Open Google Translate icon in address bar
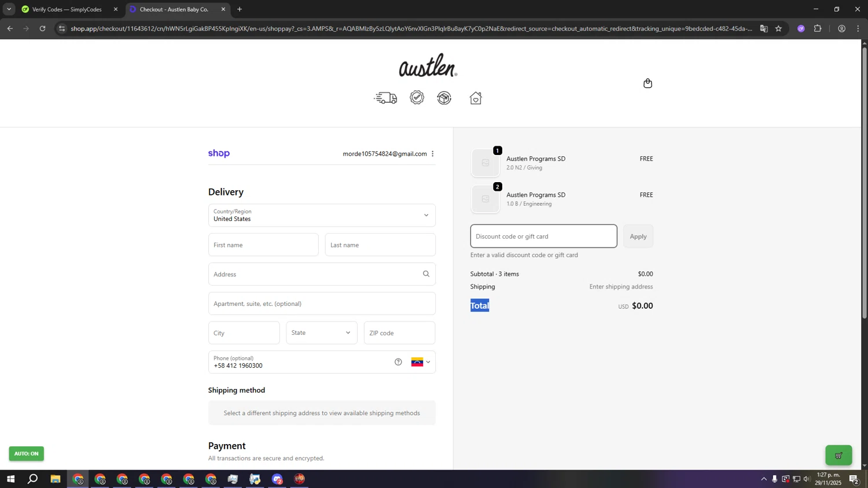The image size is (868, 488). 764,28
